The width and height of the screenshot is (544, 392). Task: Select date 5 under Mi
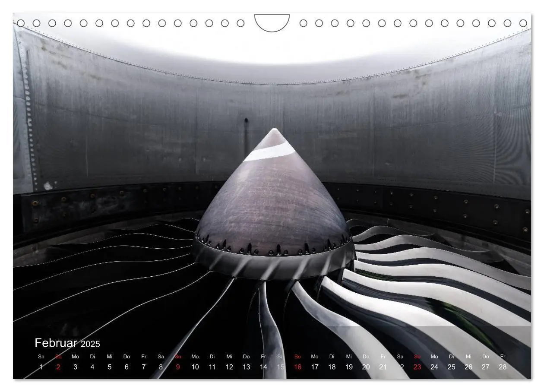click(110, 367)
